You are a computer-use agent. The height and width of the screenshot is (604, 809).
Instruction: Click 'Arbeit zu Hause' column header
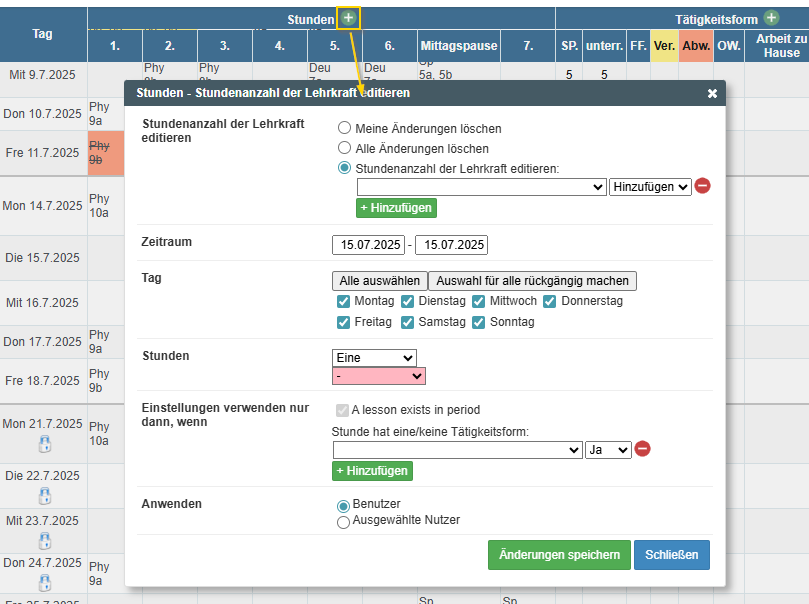(779, 46)
